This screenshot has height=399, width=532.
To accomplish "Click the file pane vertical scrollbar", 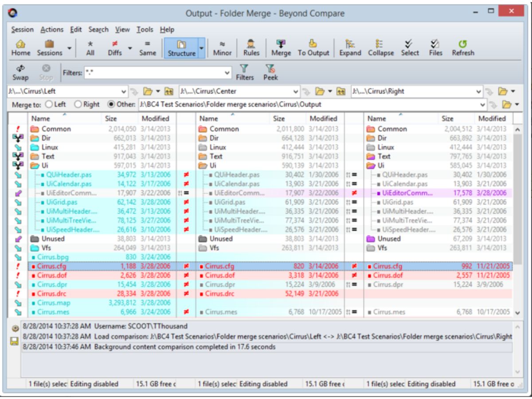I will point(517,199).
